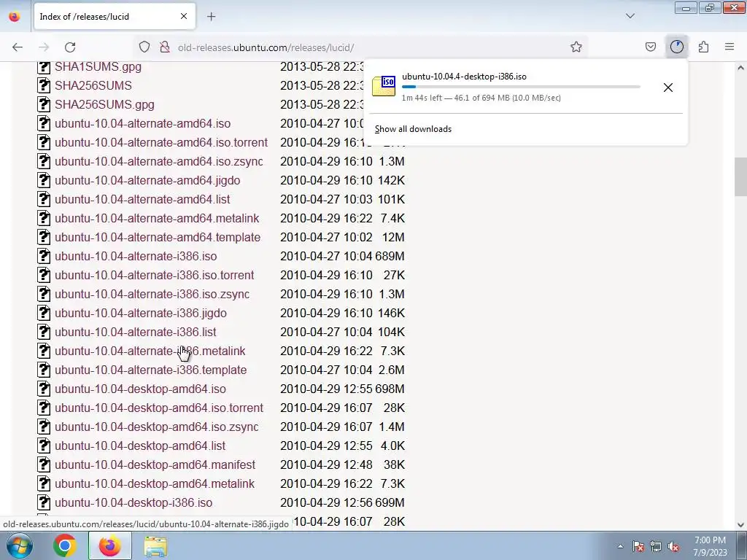Open ubuntu-10.04-desktop-amd64.iso.torrent link
This screenshot has width=747, height=560.
pyautogui.click(x=159, y=408)
